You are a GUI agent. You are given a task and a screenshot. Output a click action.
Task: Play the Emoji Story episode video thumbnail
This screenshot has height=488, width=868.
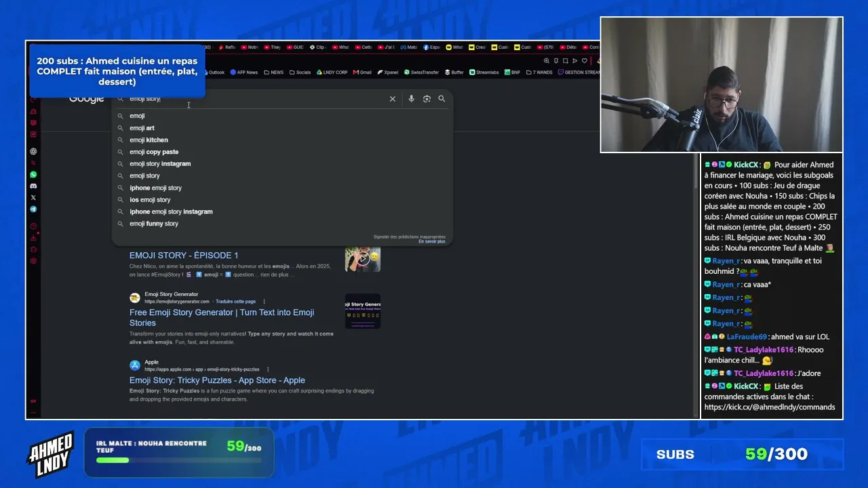(x=363, y=258)
